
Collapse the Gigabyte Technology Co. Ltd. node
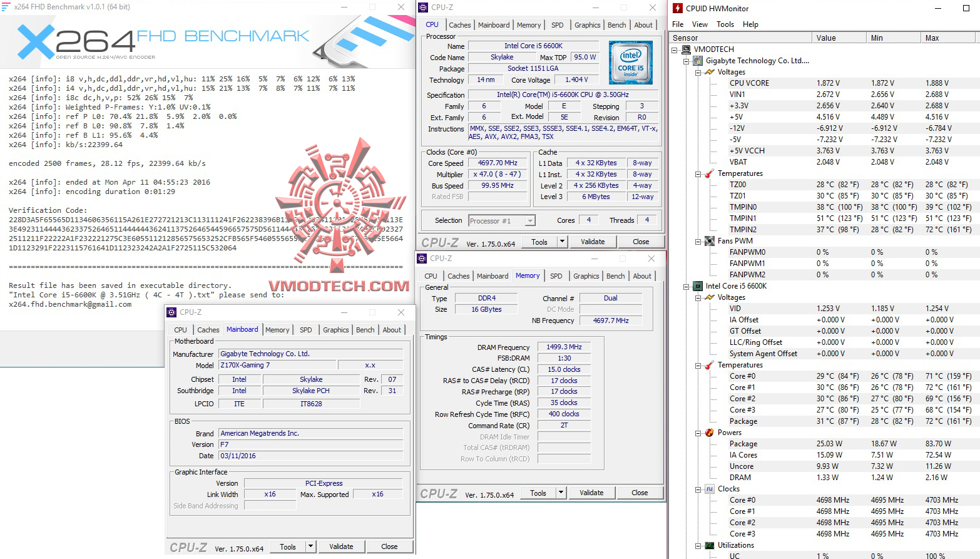tap(687, 61)
